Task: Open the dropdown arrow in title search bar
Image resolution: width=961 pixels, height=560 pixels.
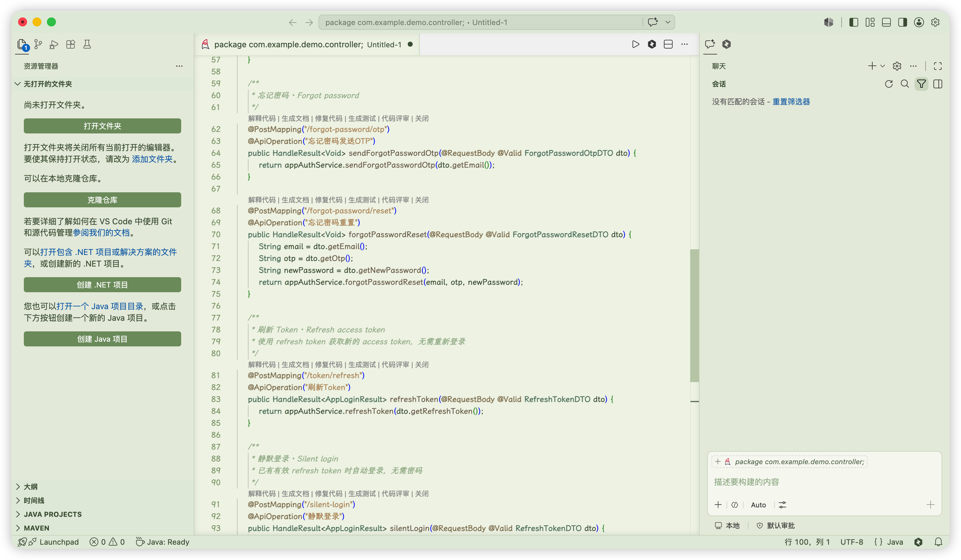Action: (668, 22)
